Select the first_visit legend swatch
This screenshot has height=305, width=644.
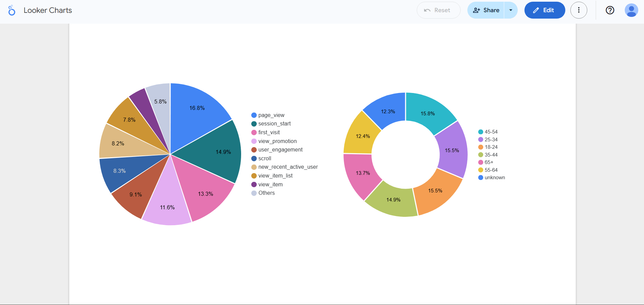(x=254, y=133)
